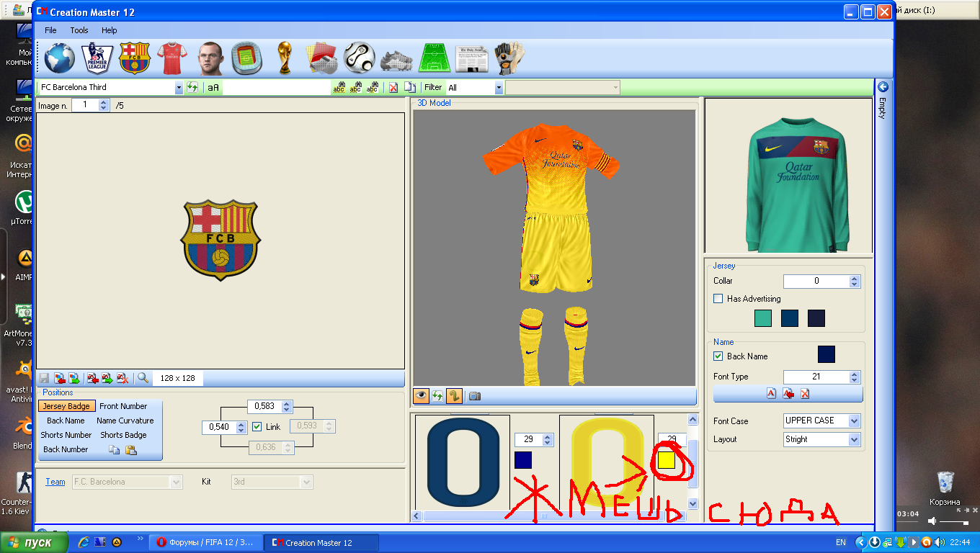This screenshot has width=980, height=553.
Task: Open the football boots editor
Action: click(x=396, y=60)
